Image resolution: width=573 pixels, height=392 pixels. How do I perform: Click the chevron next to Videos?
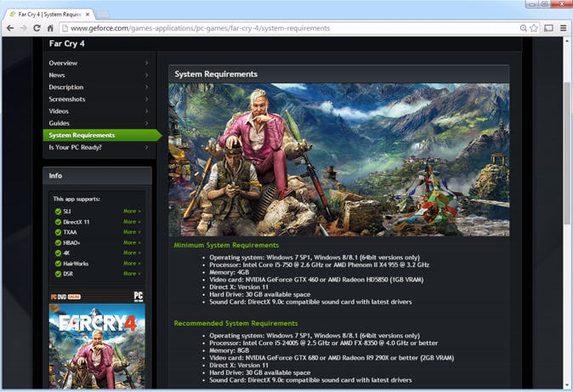[146, 111]
